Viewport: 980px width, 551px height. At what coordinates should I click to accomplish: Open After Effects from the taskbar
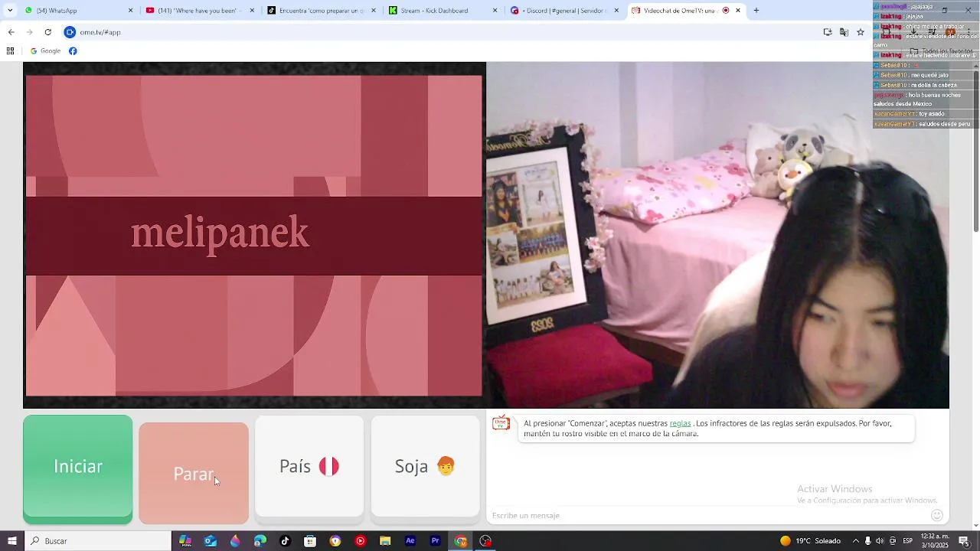pos(410,541)
